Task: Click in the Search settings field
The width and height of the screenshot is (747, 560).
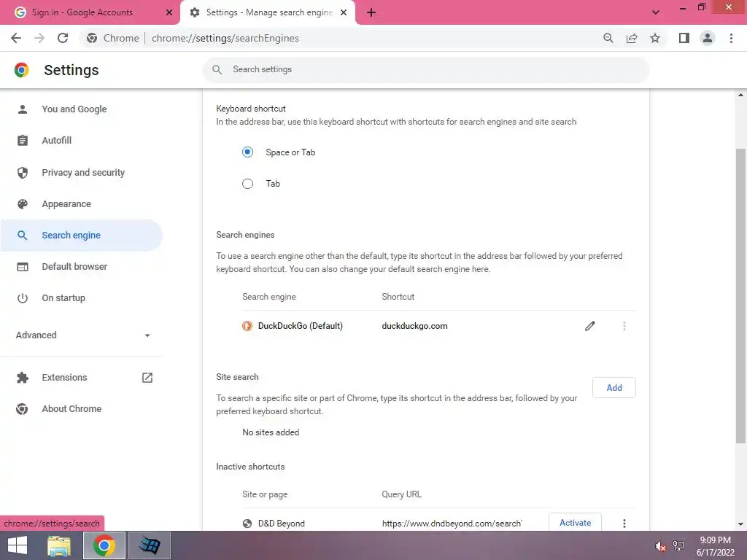Action: click(x=426, y=69)
